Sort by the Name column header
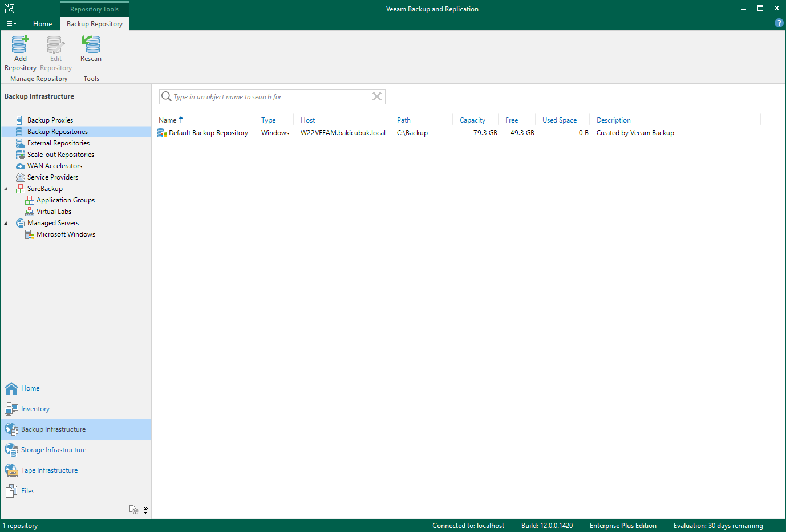Screen dimensions: 786x532 (x=168, y=120)
